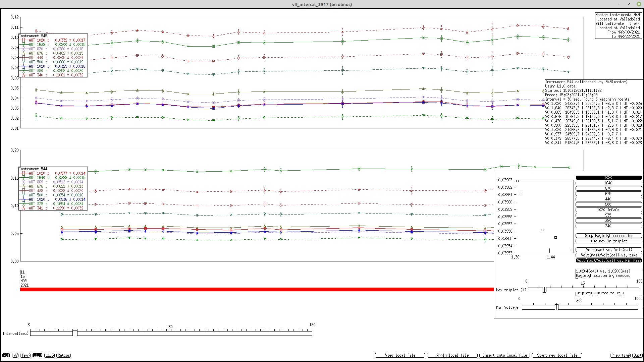Screen dimensions: 644x362
Task: Click the Interval(sec) slider handle
Action: tap(75, 333)
